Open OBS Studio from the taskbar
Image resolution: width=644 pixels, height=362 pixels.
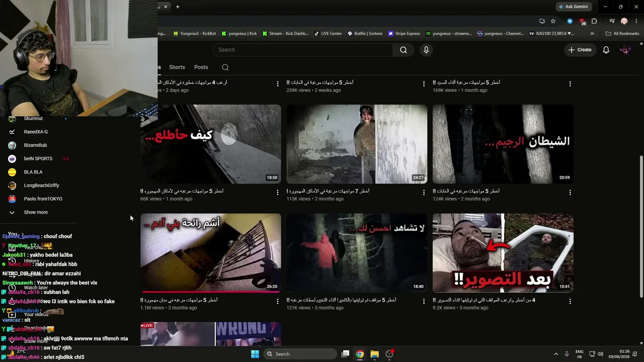tap(389, 354)
